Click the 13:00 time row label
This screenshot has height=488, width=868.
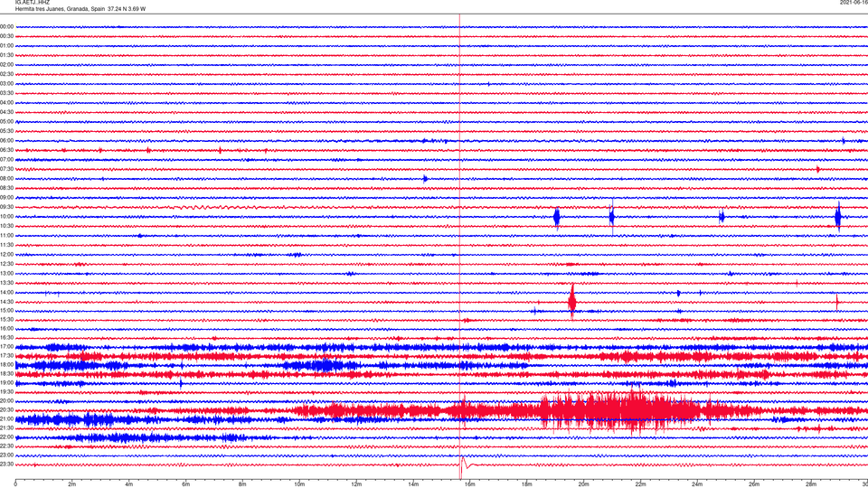tap(6, 273)
